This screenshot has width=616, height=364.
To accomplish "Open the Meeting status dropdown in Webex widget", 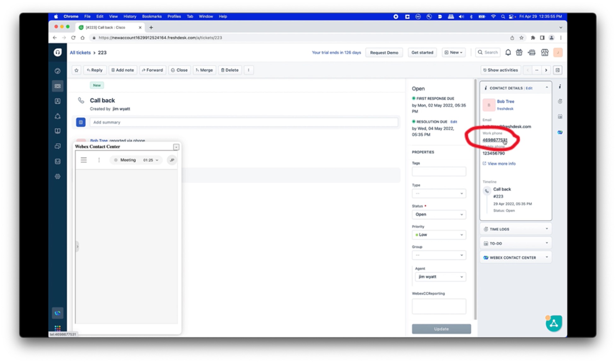I will pyautogui.click(x=136, y=160).
